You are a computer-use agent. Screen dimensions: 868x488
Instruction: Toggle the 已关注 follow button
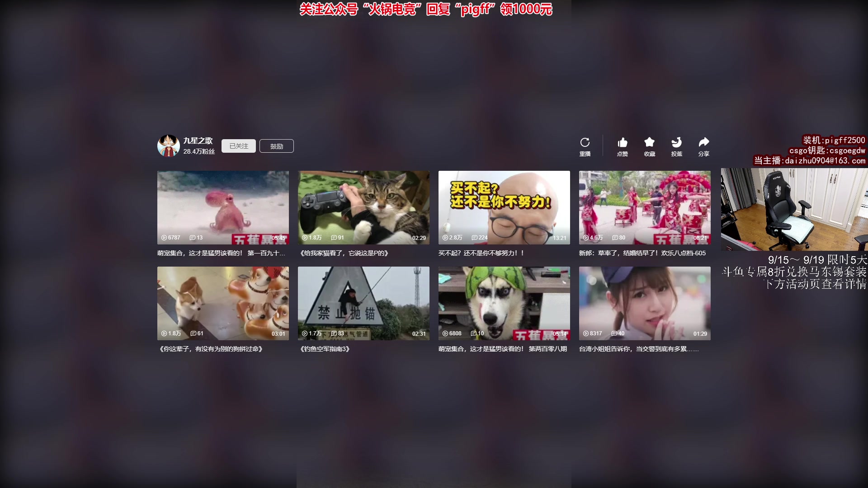tap(238, 146)
